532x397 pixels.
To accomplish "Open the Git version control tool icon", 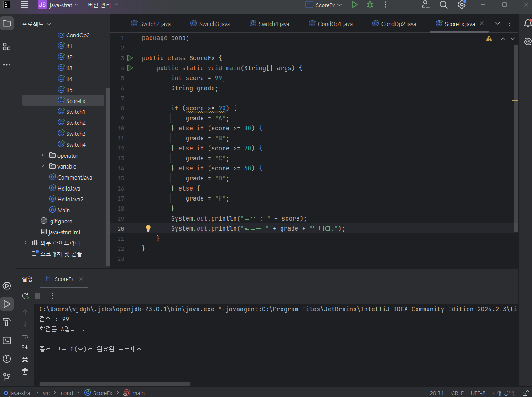I will pos(7,377).
